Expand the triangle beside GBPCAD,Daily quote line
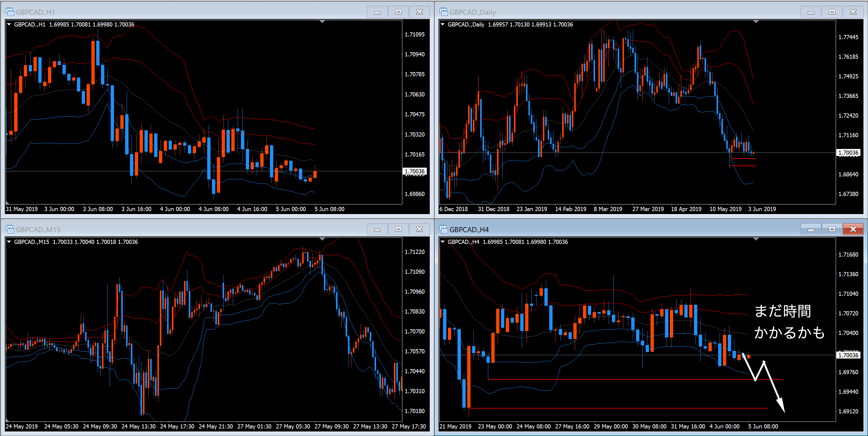Screen dimensions: 868x436 (x=443, y=25)
